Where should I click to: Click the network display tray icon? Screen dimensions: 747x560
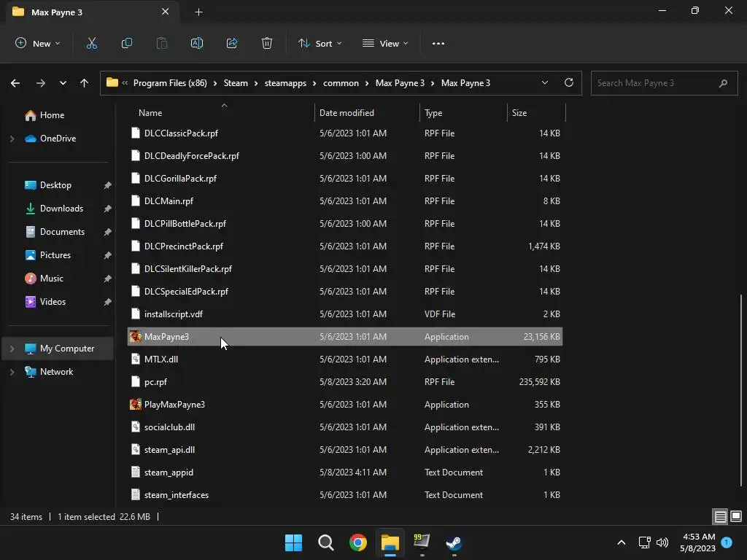645,542
